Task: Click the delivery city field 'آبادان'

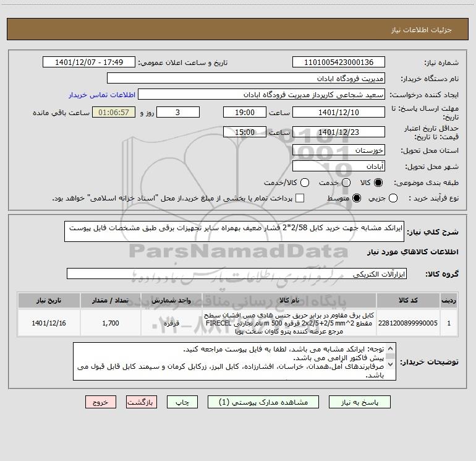Action: click(339, 166)
